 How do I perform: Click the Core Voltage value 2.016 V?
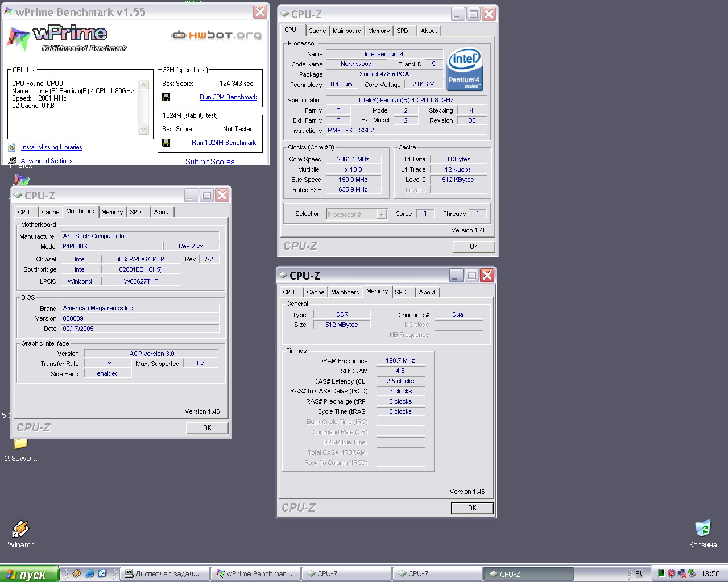click(x=423, y=84)
